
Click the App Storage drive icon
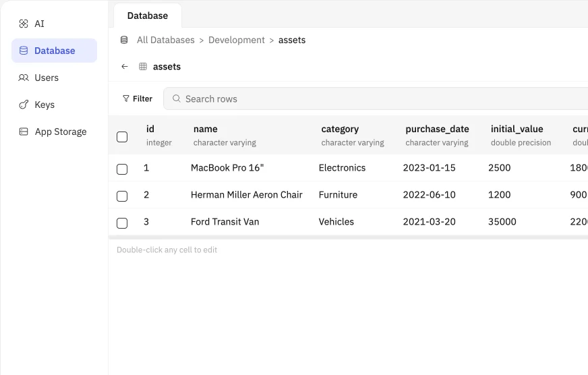pyautogui.click(x=24, y=132)
